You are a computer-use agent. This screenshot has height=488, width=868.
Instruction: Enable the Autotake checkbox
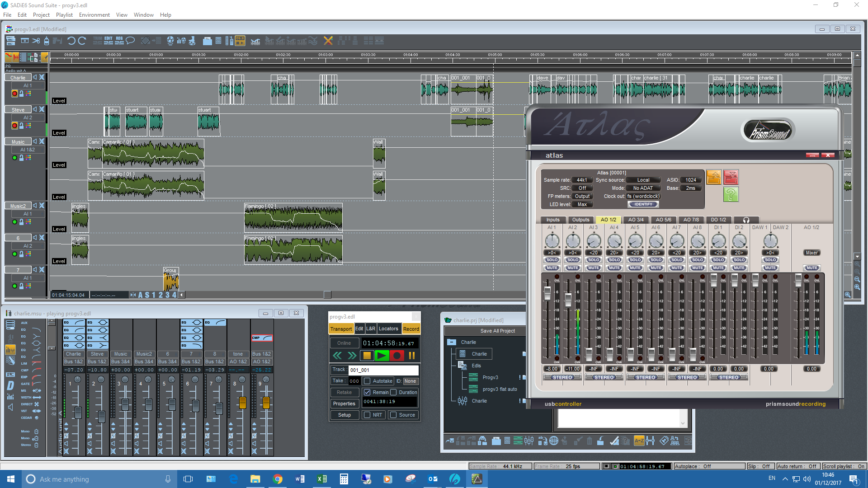coord(367,381)
